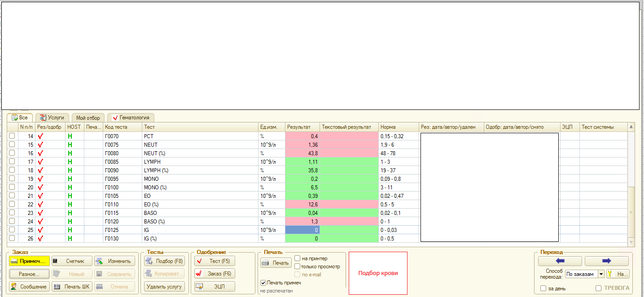Open the Услуги tab
This screenshot has height=297, width=644.
(x=53, y=118)
